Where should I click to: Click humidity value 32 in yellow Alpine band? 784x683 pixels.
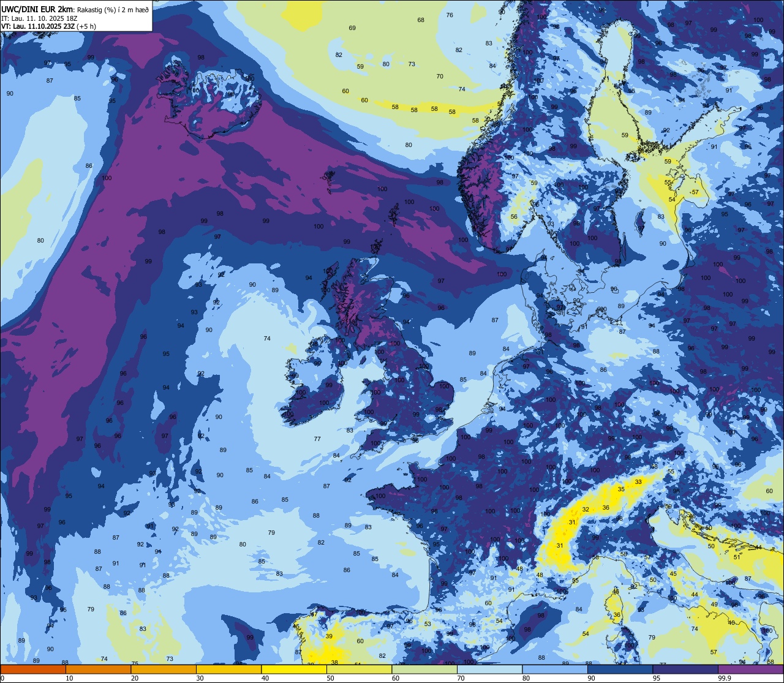(x=586, y=510)
